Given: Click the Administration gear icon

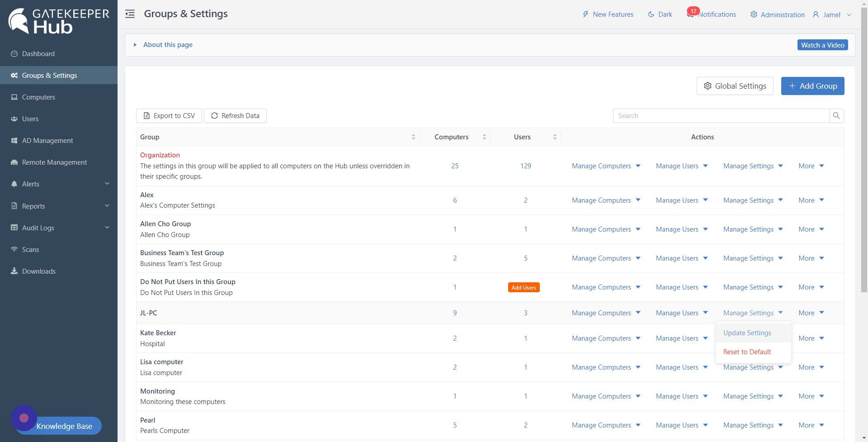Looking at the screenshot, I should [x=754, y=14].
